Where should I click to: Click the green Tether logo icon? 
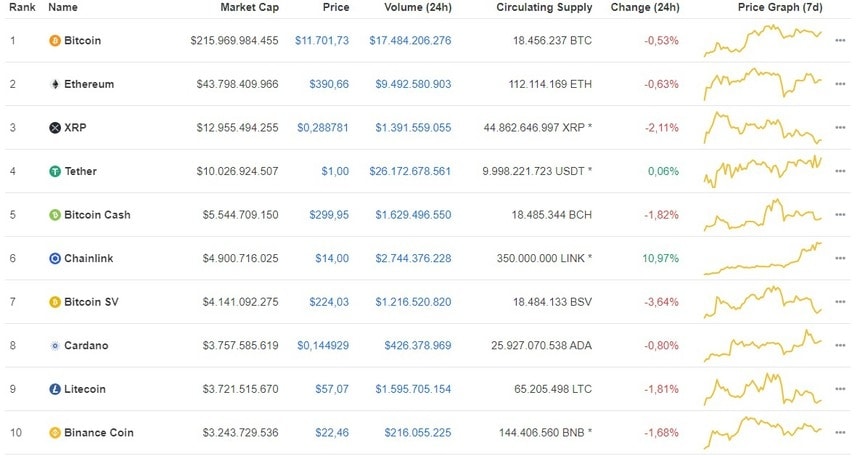[x=55, y=171]
